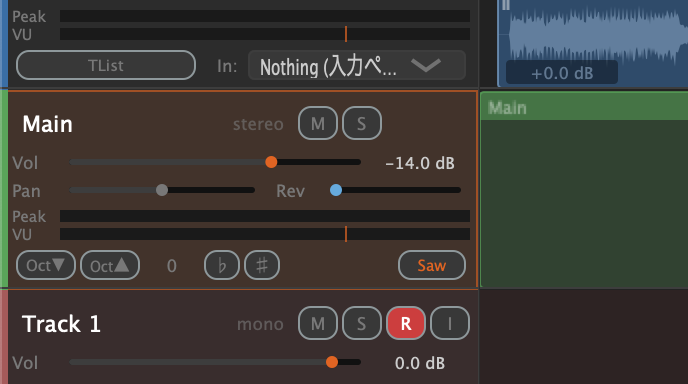This screenshot has width=688, height=384.
Task: Click the stereo label on Main track
Action: pos(258,124)
